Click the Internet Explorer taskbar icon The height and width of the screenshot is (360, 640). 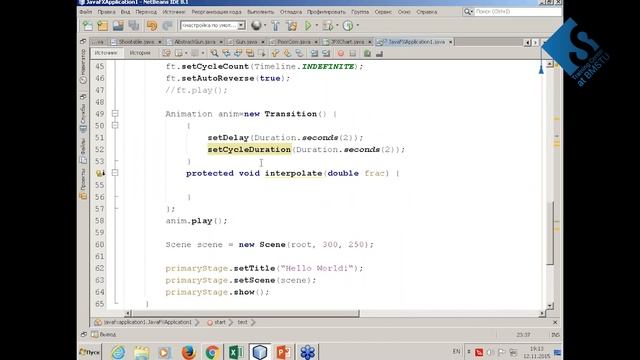click(x=118, y=352)
